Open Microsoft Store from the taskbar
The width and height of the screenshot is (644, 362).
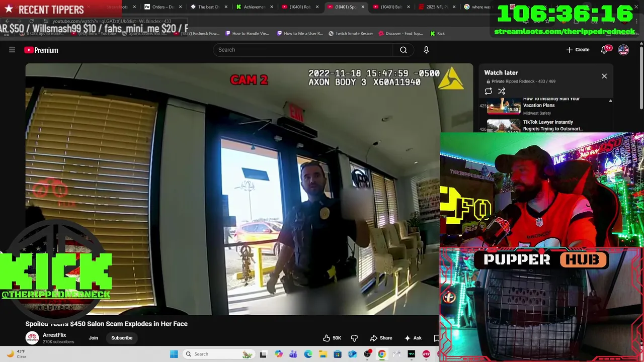click(338, 354)
